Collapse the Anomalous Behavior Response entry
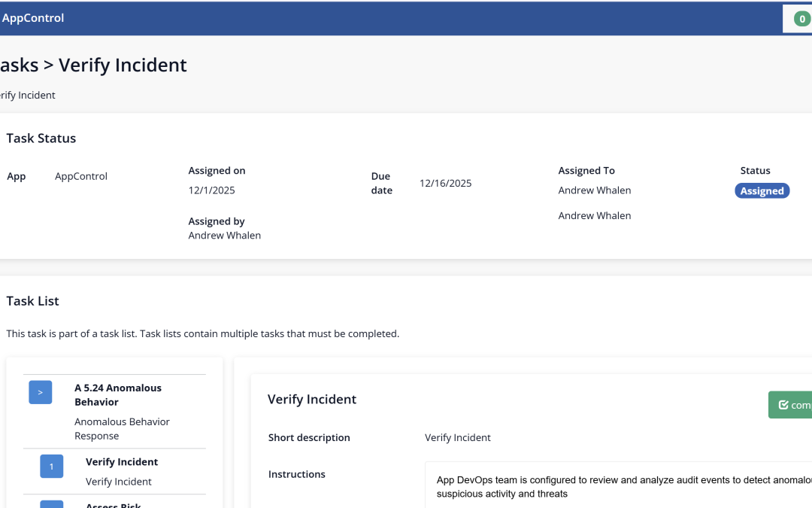812x508 pixels. pyautogui.click(x=122, y=428)
